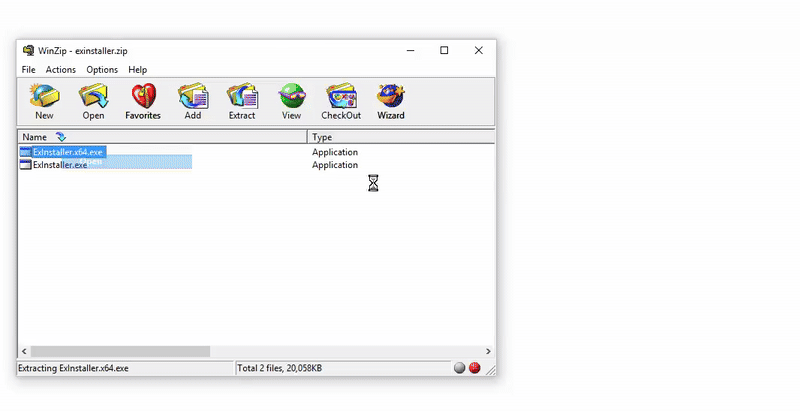Open the Options menu
The width and height of the screenshot is (800, 411).
point(102,70)
